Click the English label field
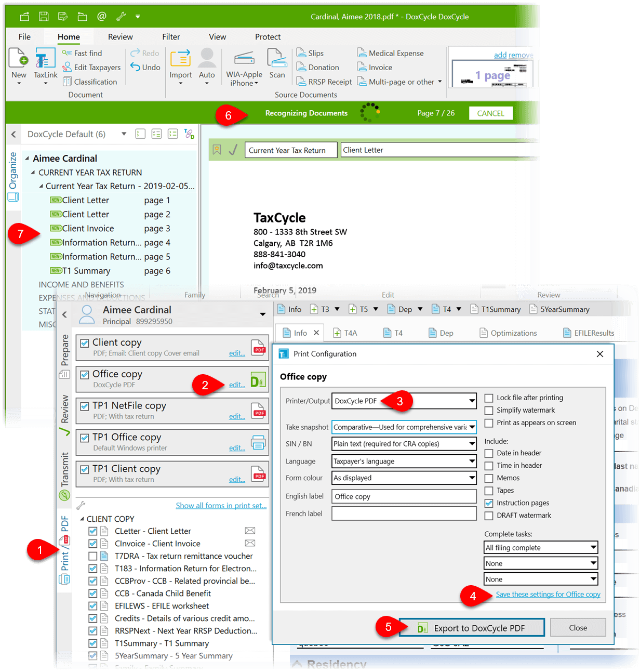Screen dimensions: 640x672 [404, 496]
